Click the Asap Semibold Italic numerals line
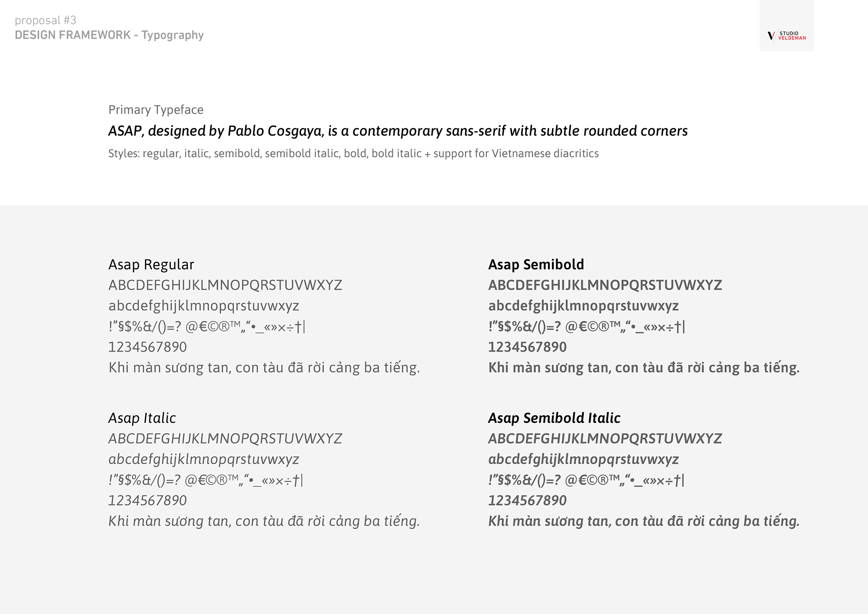 (527, 501)
